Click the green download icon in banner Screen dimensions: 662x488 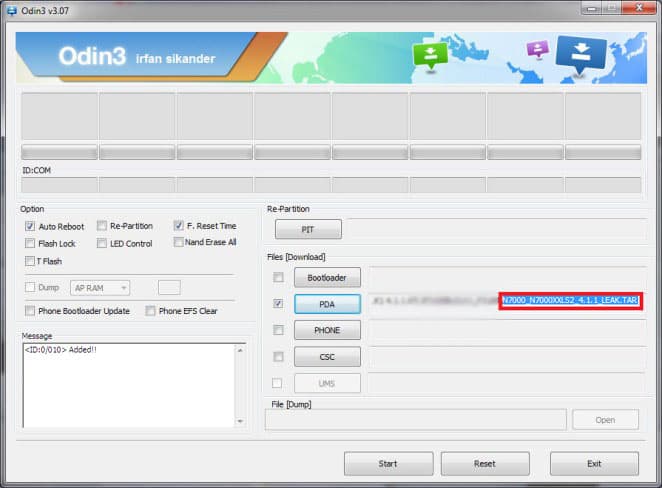[430, 55]
